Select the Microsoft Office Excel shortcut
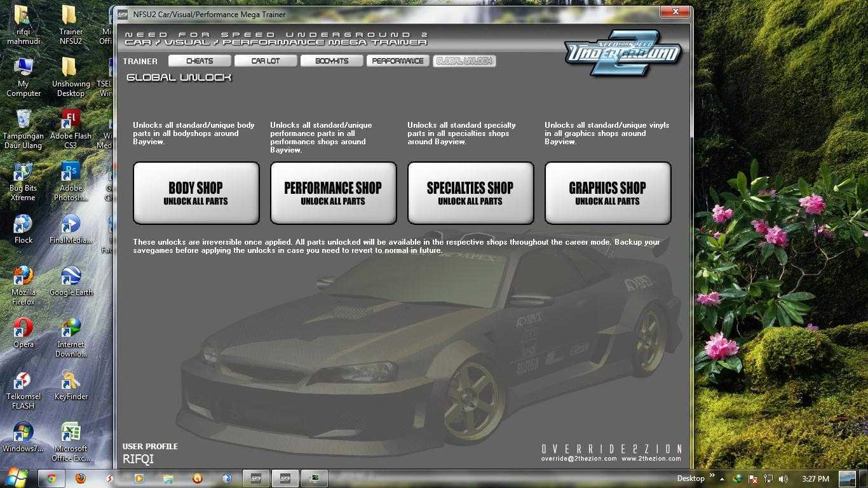This screenshot has height=488, width=868. (71, 442)
